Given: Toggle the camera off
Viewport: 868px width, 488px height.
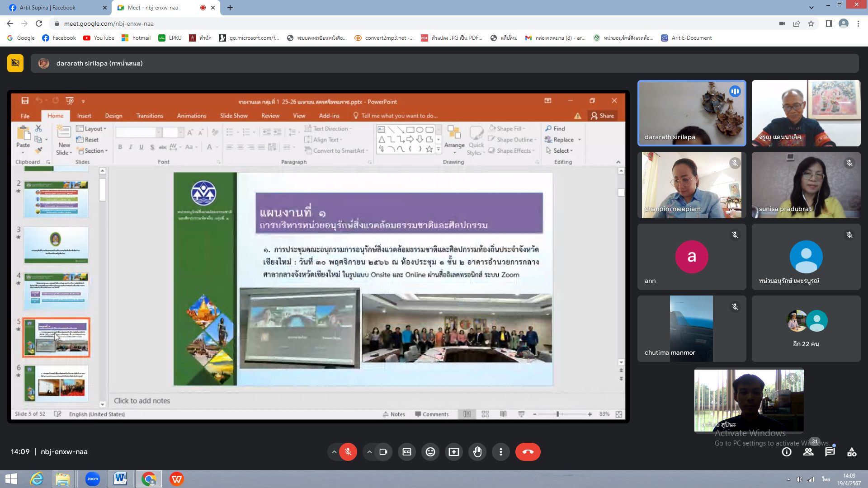Looking at the screenshot, I should (x=383, y=452).
